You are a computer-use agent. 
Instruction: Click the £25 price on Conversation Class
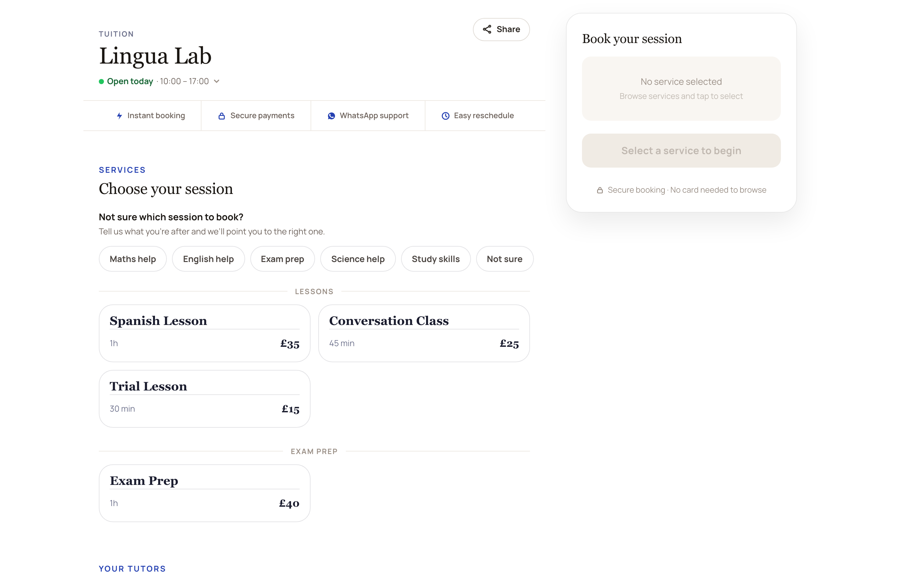(x=509, y=344)
